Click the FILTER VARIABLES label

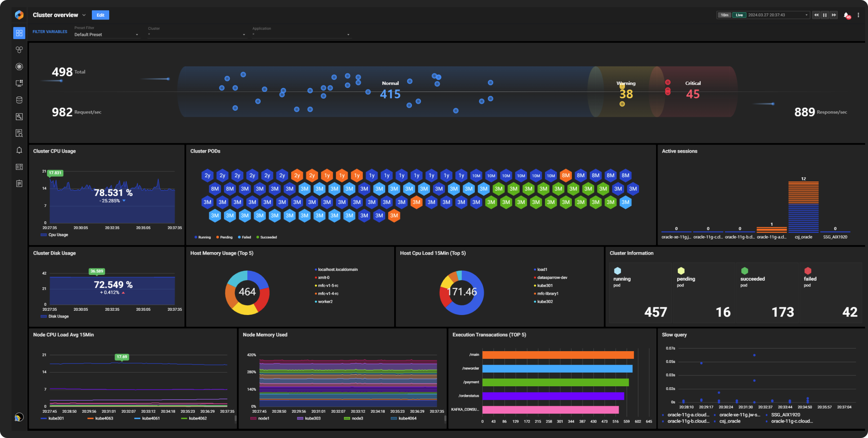50,32
